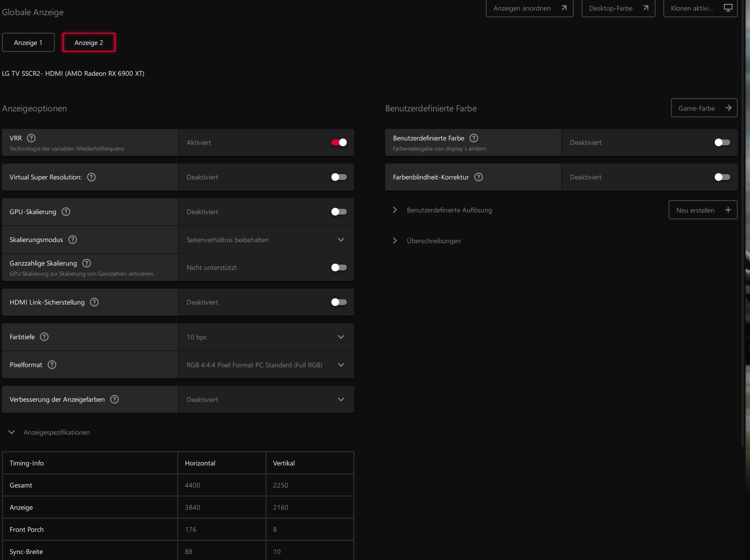The image size is (750, 560).
Task: Switch to Anzeige 1 tab
Action: click(x=28, y=43)
